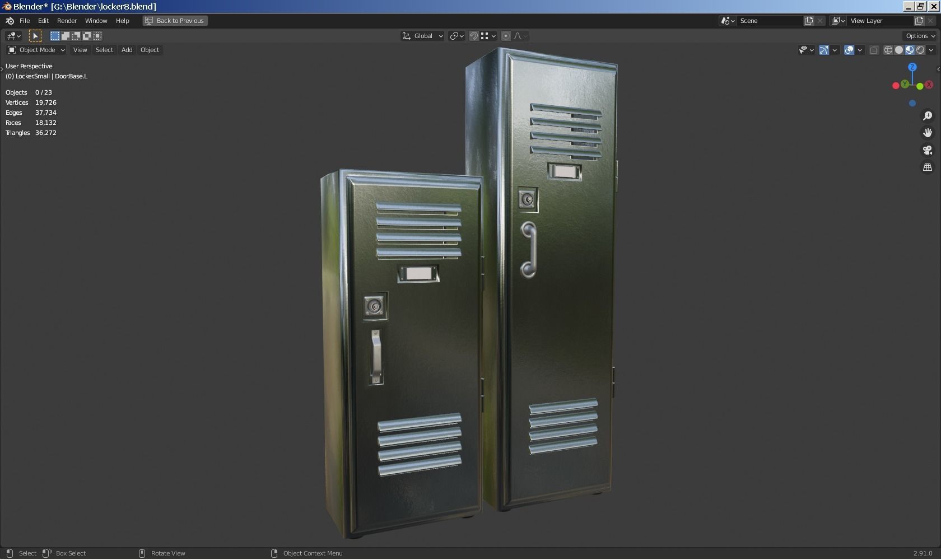This screenshot has width=941, height=560.
Task: Click the Z axis on the navigation gizmo
Action: (x=912, y=67)
